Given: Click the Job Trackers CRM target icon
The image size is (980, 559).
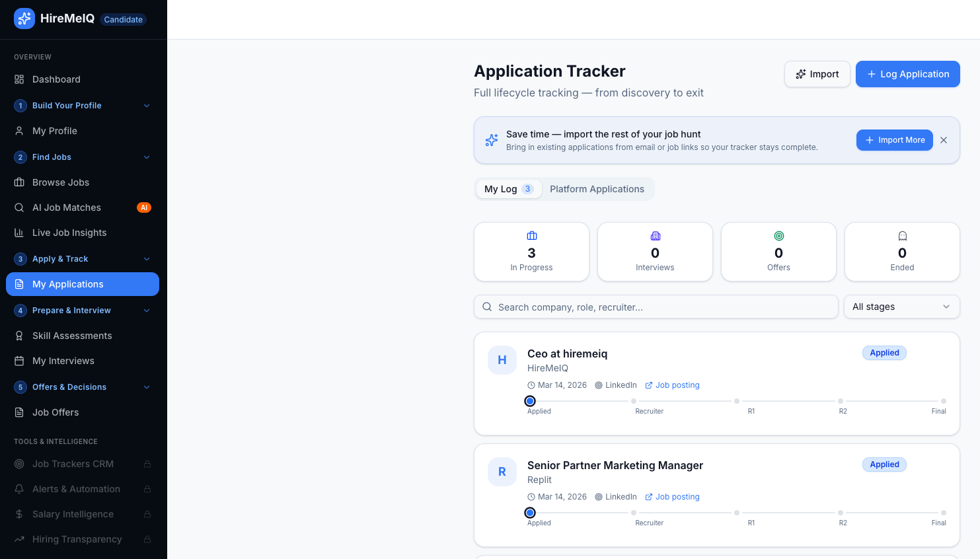Looking at the screenshot, I should tap(19, 464).
